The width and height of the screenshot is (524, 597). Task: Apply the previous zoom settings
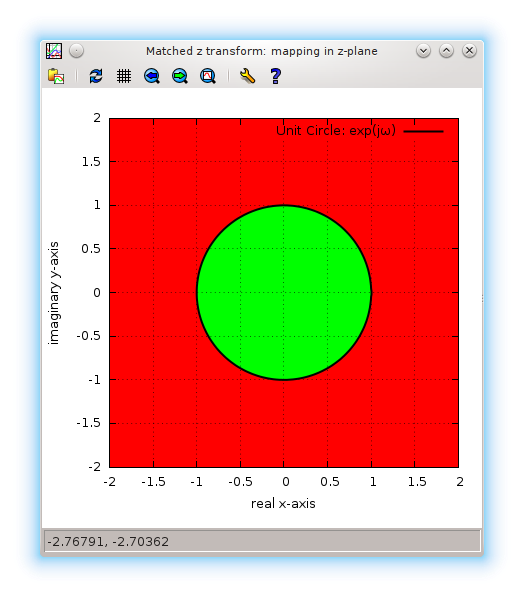(x=152, y=76)
